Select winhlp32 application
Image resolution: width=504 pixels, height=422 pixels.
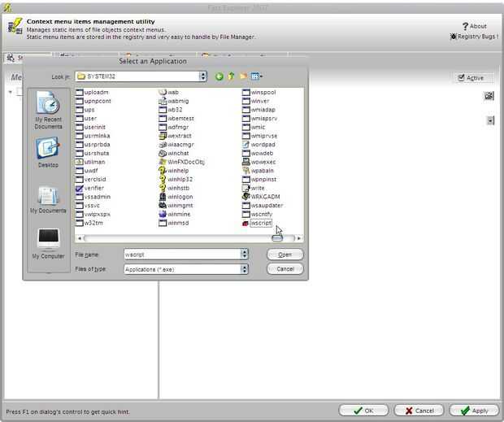coord(176,179)
